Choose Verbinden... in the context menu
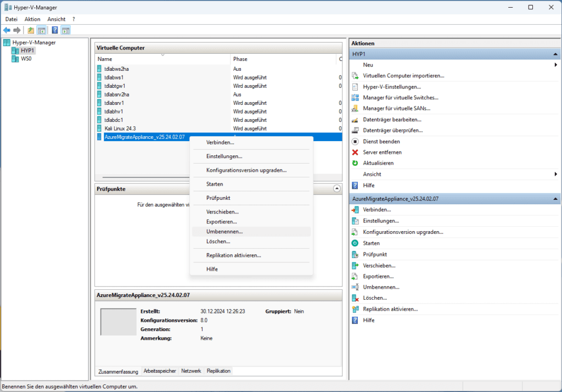The width and height of the screenshot is (562, 392). click(251, 142)
